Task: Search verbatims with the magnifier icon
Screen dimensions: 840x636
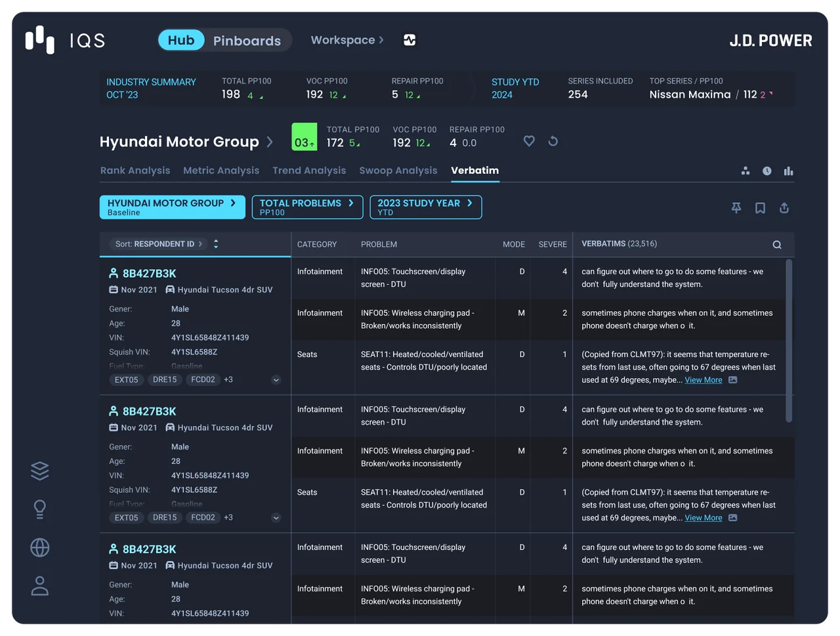Action: click(777, 245)
